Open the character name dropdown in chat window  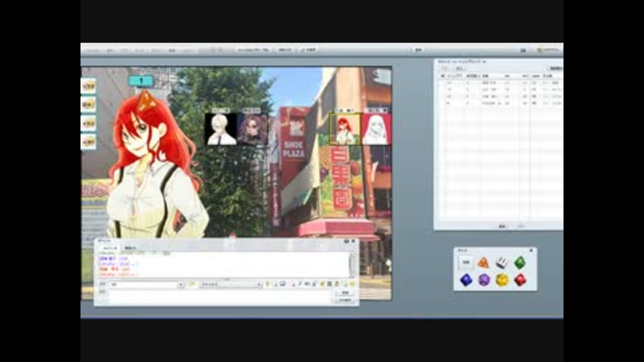click(181, 284)
